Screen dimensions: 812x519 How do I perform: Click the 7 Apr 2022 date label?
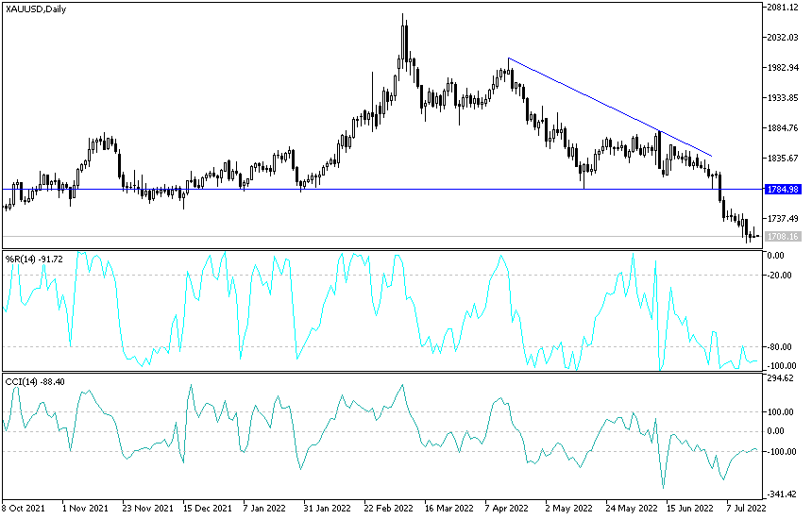[x=506, y=508]
